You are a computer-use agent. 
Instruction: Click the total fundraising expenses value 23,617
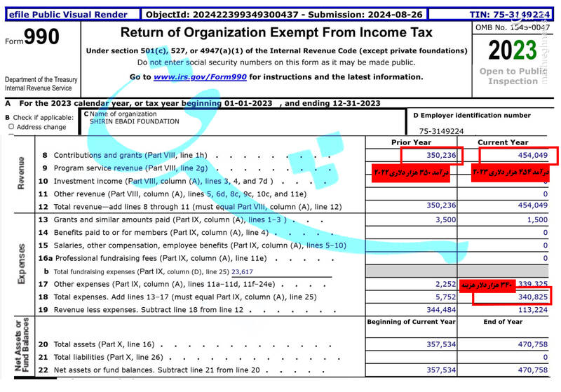(x=242, y=271)
